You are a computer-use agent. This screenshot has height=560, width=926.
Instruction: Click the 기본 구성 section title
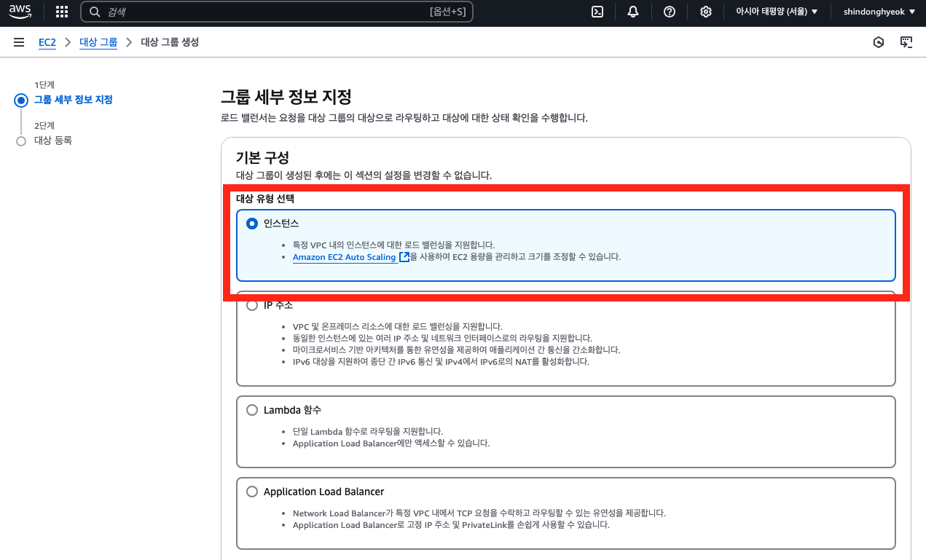[x=262, y=157]
